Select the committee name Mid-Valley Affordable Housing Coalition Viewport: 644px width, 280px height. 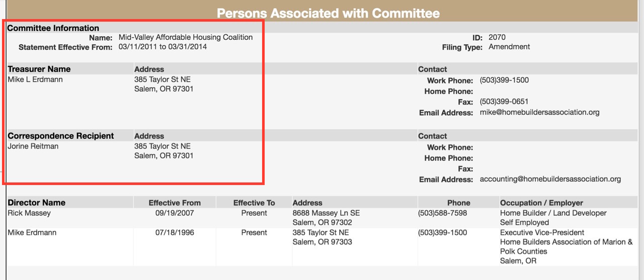(x=186, y=37)
